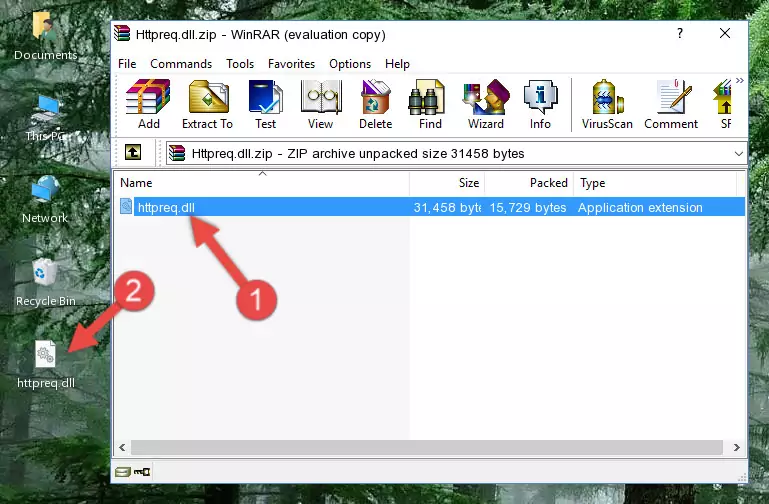Screen dimensions: 769x504
Task: Open the Tools menu
Action: click(240, 64)
